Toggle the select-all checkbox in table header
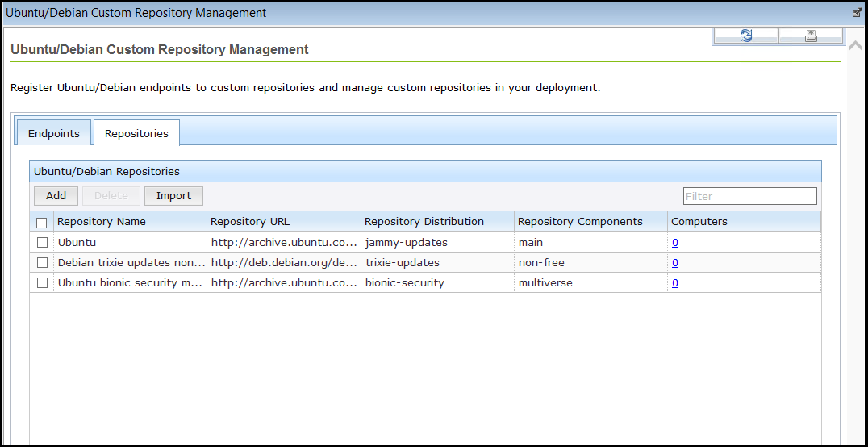Viewport: 868px width, 447px height. pos(41,223)
